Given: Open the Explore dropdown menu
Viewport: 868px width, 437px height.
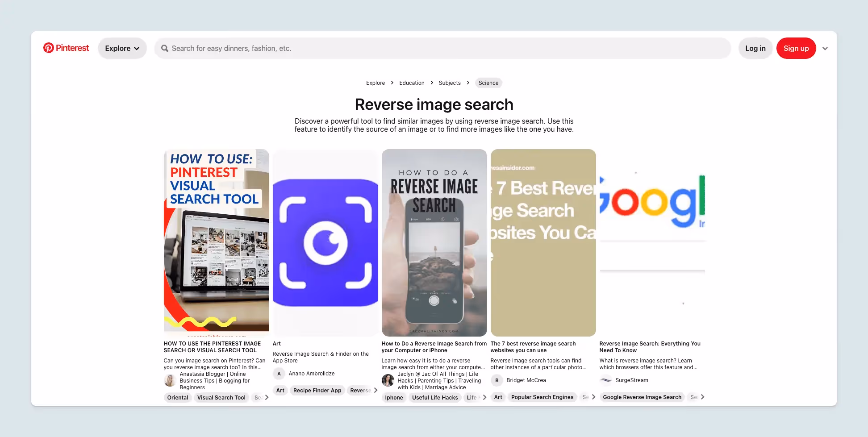Looking at the screenshot, I should (x=122, y=48).
